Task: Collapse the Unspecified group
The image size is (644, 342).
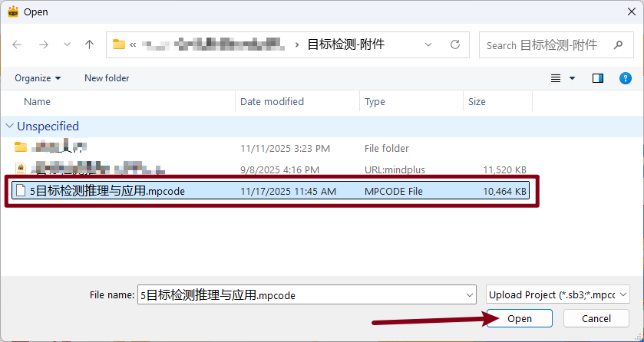Action: [9, 127]
